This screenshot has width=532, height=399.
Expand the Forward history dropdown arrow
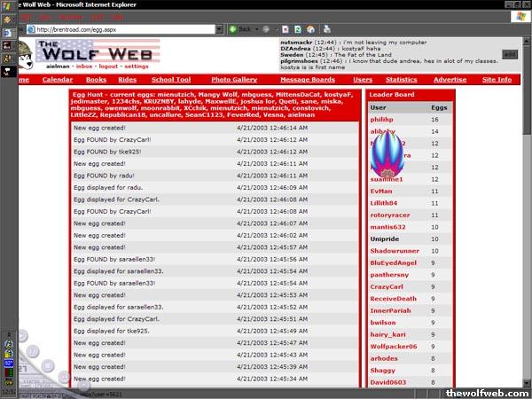pyautogui.click(x=277, y=29)
